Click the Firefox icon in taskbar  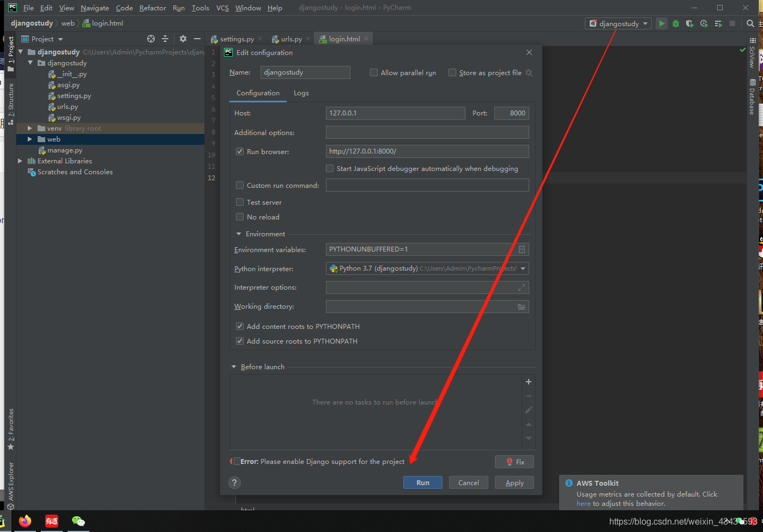[x=25, y=521]
